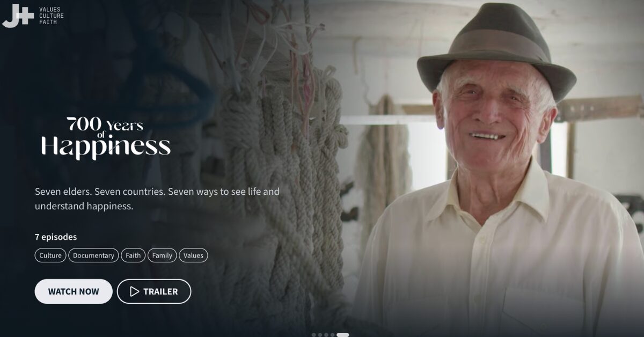Click the active elongated carousel indicator
Viewport: 644px width, 337px height.
[342, 335]
